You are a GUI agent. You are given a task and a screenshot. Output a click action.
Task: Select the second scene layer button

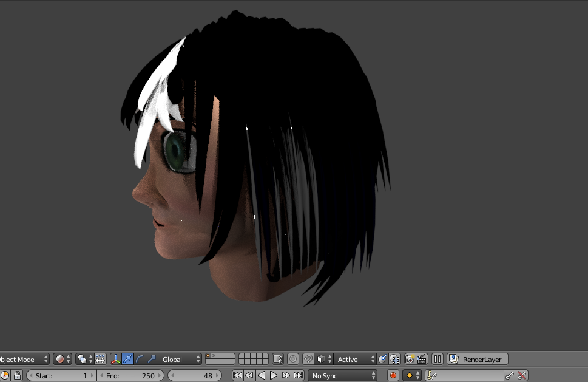click(214, 356)
